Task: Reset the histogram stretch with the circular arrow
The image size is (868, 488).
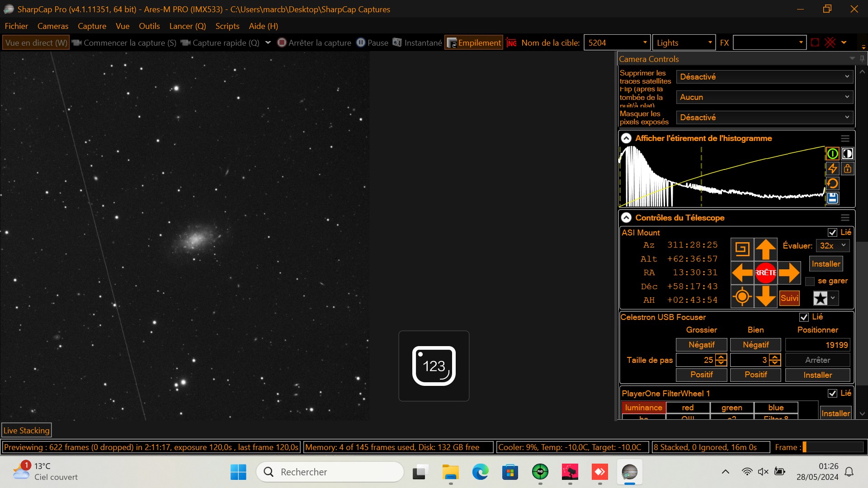Action: pos(832,183)
